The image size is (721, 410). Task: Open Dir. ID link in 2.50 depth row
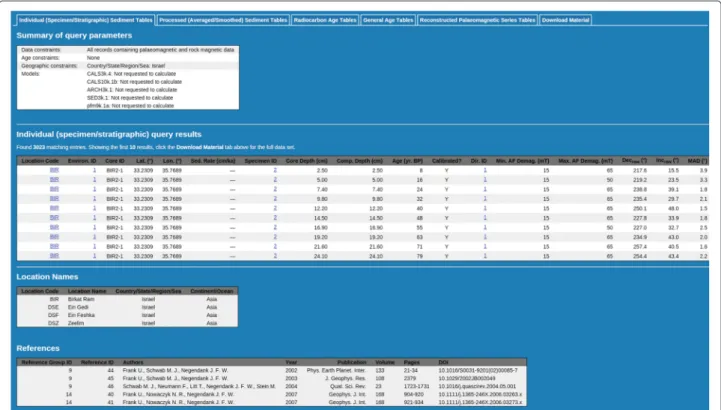coord(485,170)
